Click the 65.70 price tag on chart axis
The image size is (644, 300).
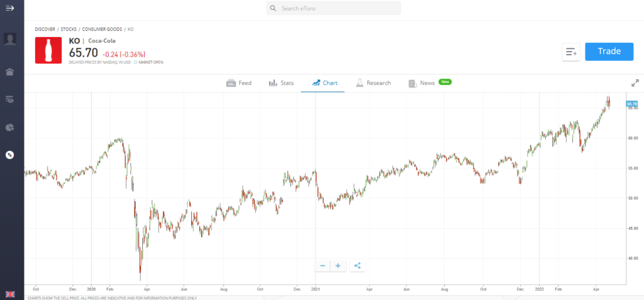click(633, 104)
